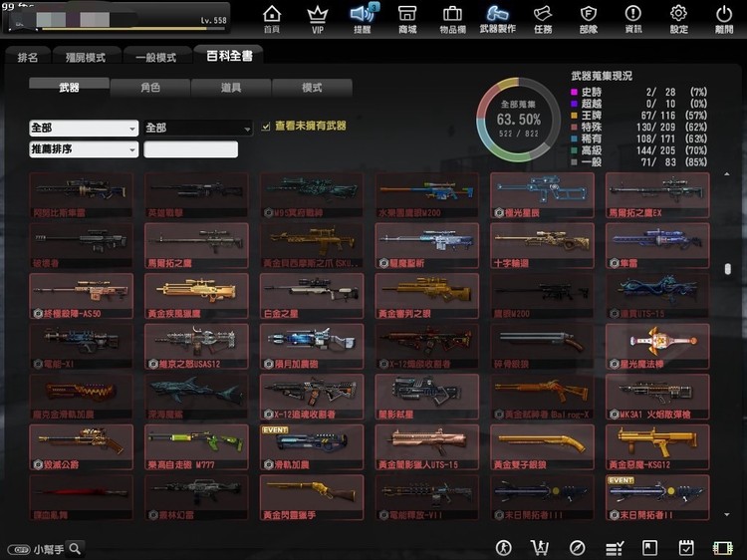The height and width of the screenshot is (560, 747).
Task: Click the 離開 power exit icon
Action: 724,19
